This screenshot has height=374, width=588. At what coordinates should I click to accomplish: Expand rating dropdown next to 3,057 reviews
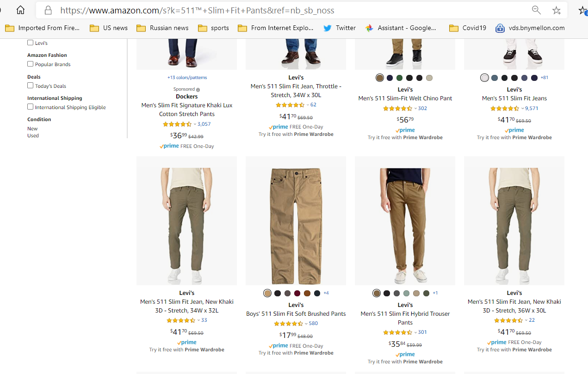pos(195,124)
